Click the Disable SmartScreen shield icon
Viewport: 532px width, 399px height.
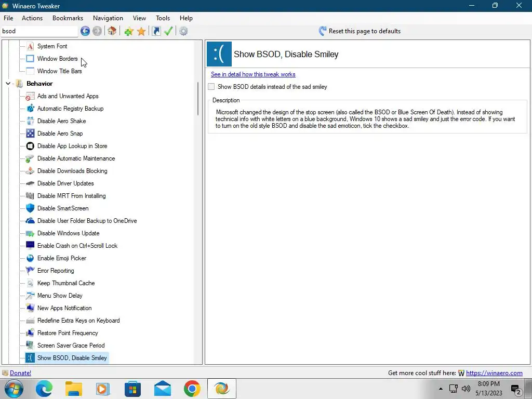pyautogui.click(x=30, y=208)
